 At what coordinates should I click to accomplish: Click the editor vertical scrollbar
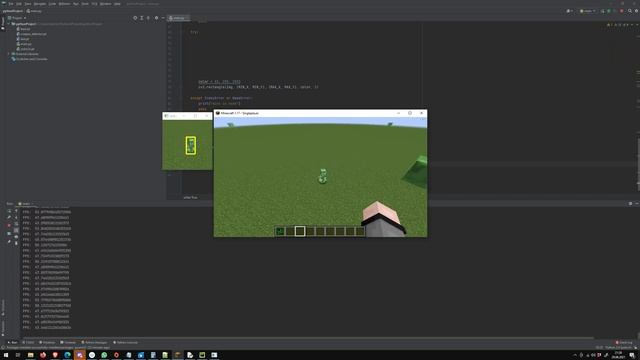[638, 163]
